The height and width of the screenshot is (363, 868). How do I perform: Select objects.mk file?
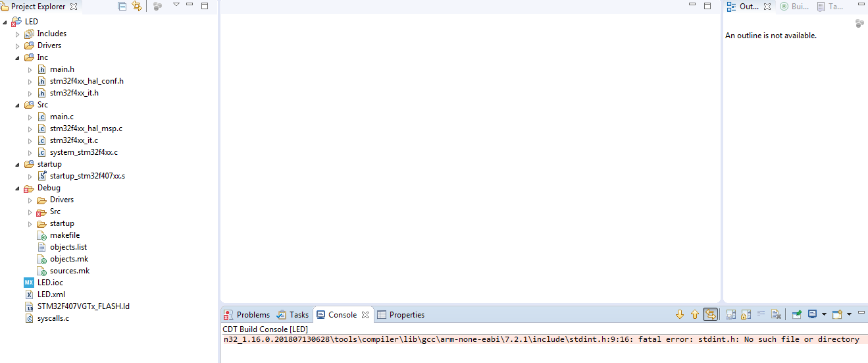coord(69,259)
